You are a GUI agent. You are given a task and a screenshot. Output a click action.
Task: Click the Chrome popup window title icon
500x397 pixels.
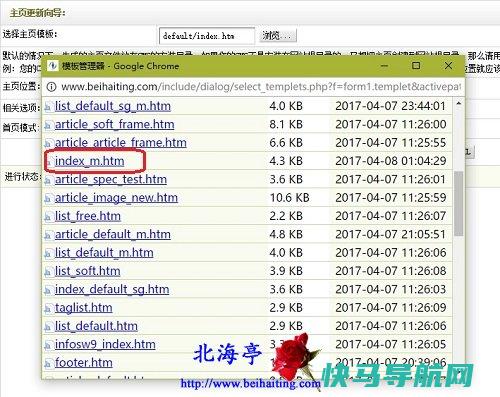coord(52,66)
